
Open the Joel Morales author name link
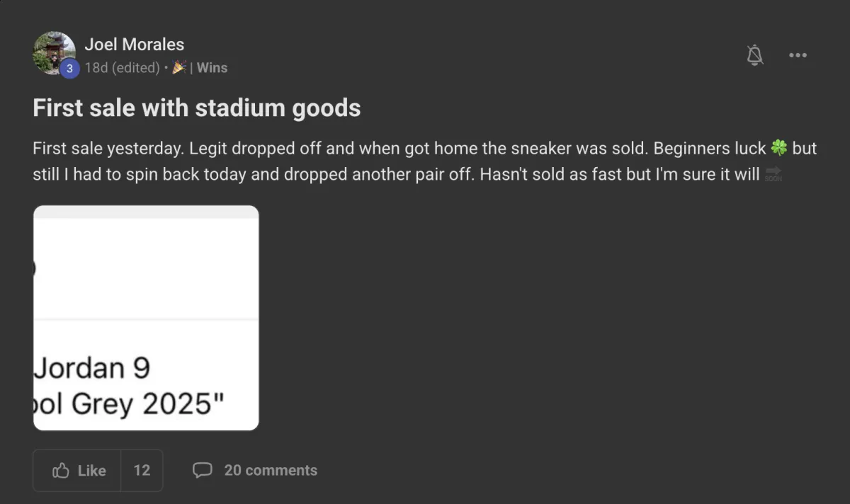(x=135, y=44)
